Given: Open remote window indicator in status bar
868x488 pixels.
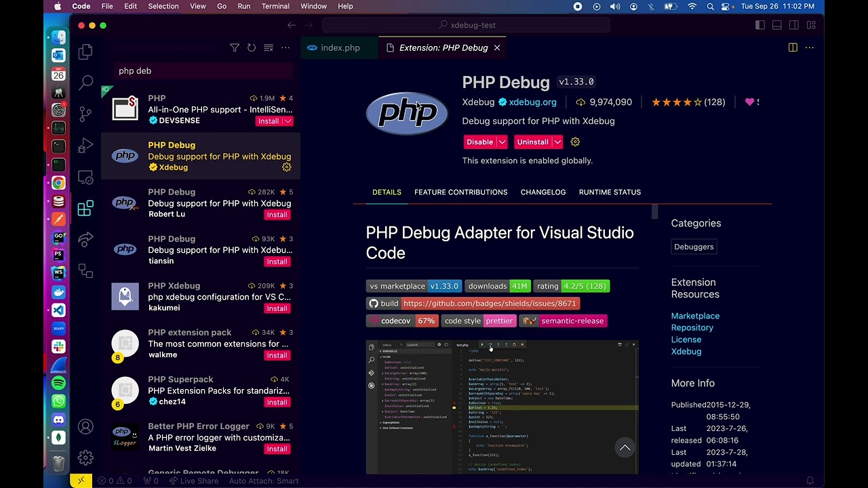Looking at the screenshot, I should coord(81,481).
